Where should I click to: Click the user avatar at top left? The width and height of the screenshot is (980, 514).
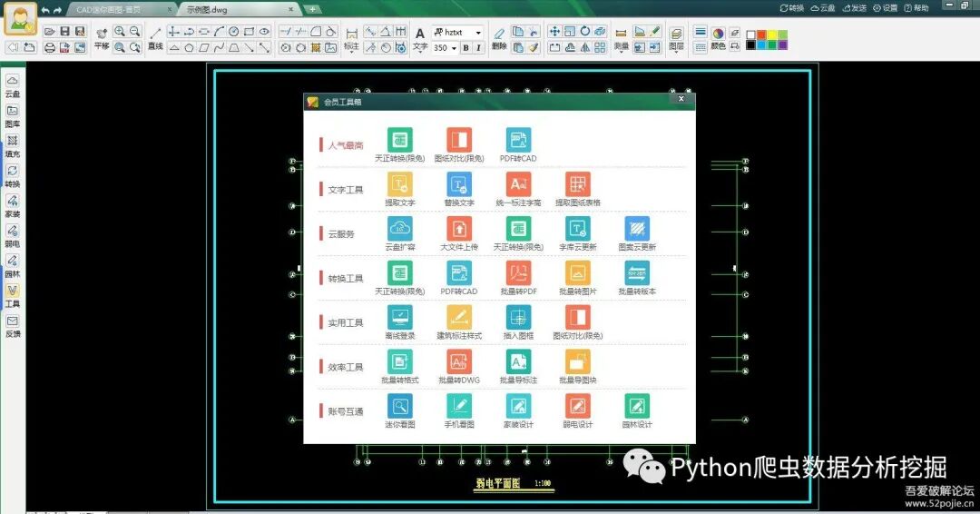coord(21,19)
